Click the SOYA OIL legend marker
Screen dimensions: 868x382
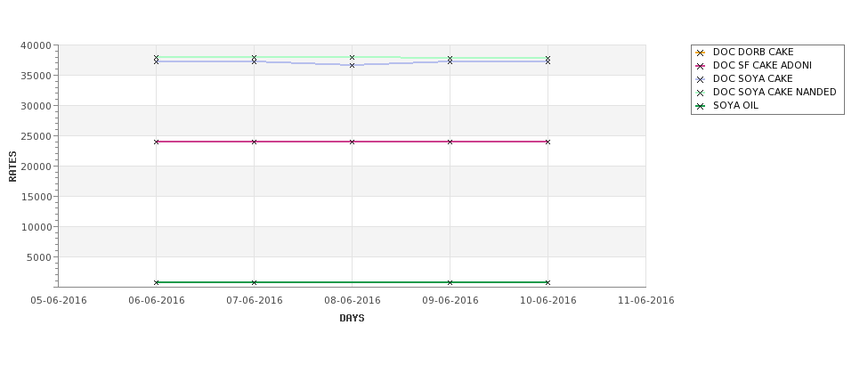point(700,106)
